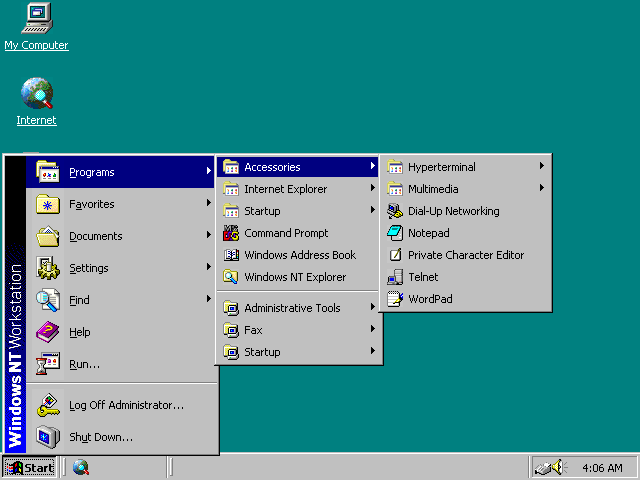Expand the Multimedia submenu arrow
The width and height of the screenshot is (640, 480).
click(x=542, y=188)
